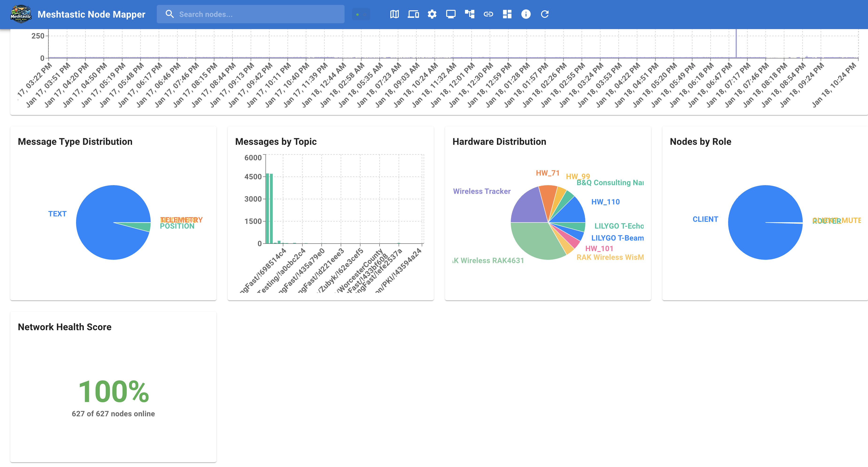Click the share link icon
Screen dimensions: 868x467
click(488, 14)
